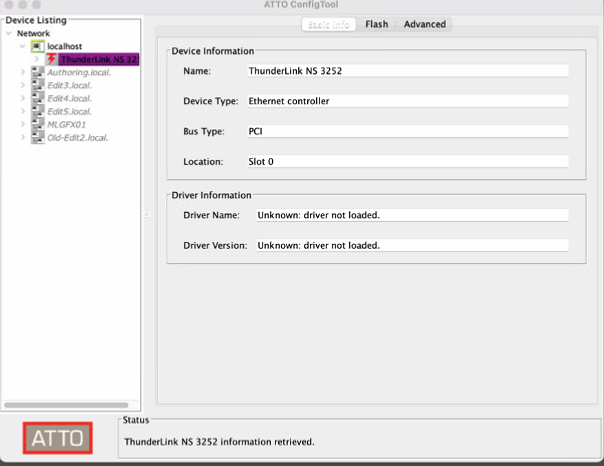
Task: Click the Status panel label
Action: point(136,420)
